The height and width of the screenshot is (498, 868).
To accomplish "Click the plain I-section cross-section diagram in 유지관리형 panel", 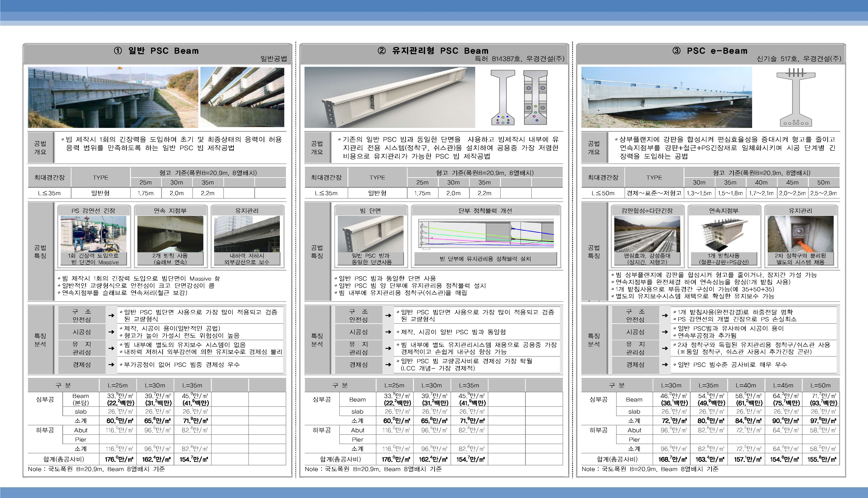I will pyautogui.click(x=503, y=98).
